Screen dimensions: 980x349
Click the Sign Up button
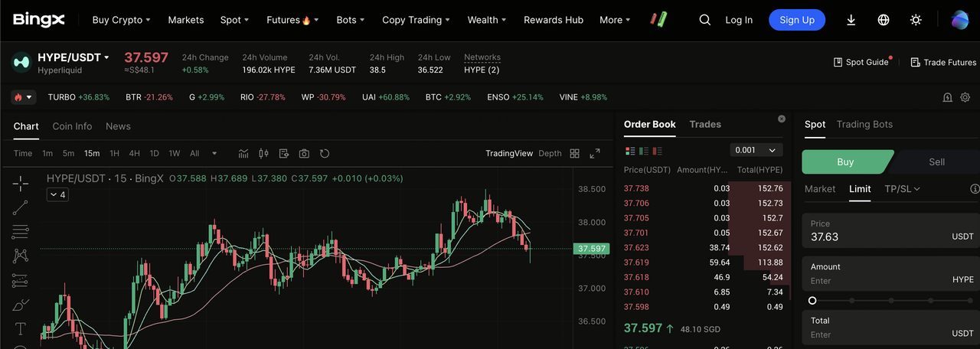tap(797, 20)
